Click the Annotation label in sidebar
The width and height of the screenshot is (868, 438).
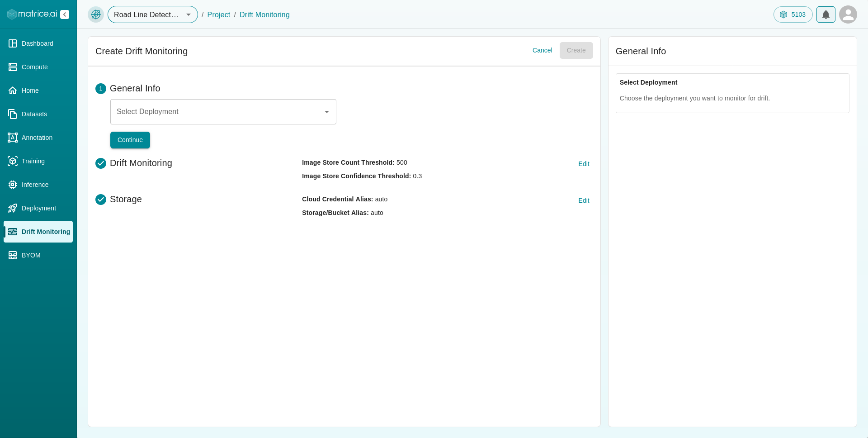pos(37,138)
